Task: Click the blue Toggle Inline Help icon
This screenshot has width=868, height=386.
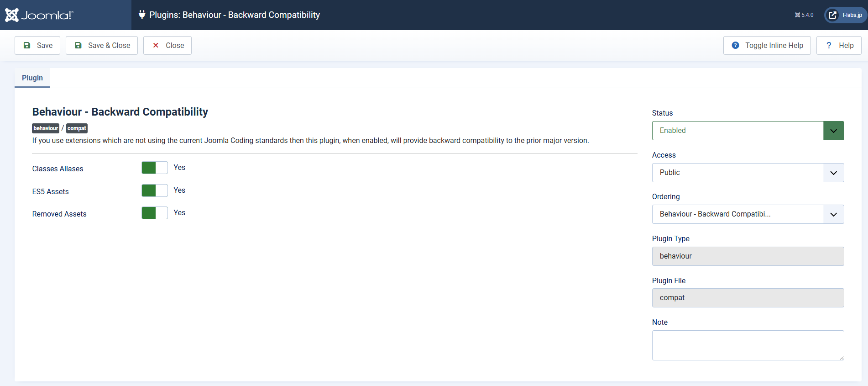Action: point(735,45)
